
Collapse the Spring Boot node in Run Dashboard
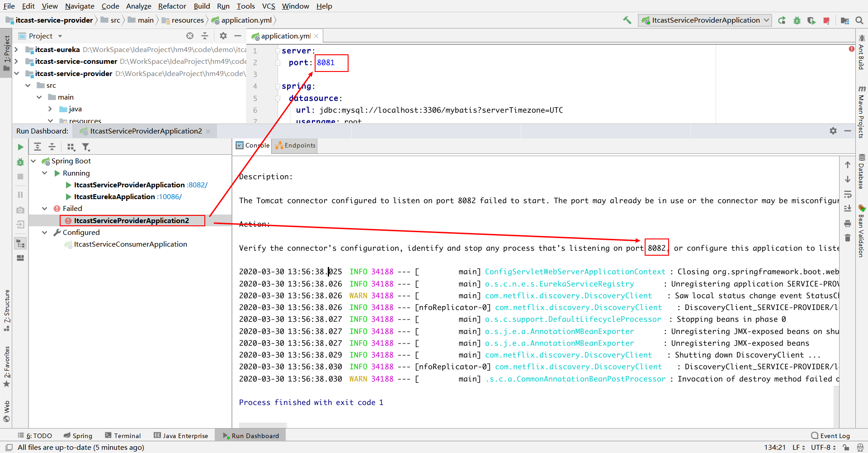33,161
